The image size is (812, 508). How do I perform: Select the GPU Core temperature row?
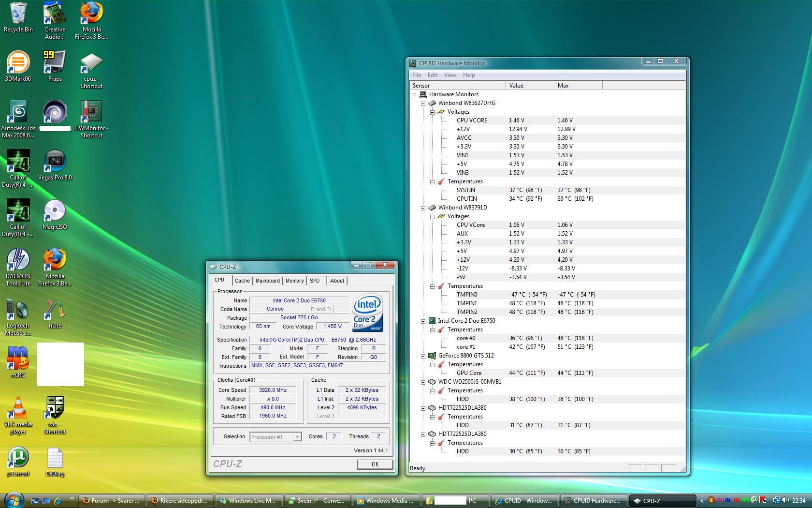tap(570, 373)
